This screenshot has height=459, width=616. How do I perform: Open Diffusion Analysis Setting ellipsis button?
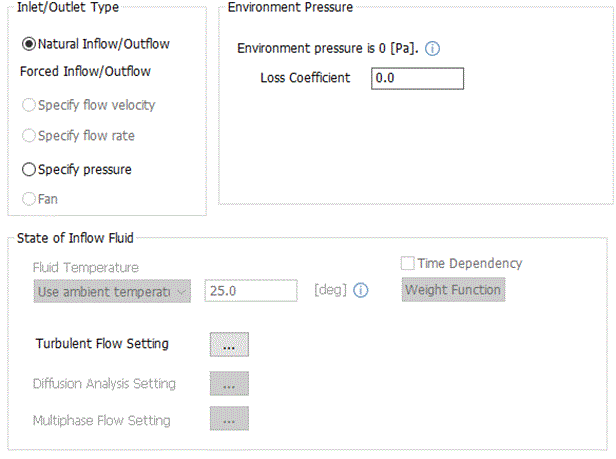point(229,383)
